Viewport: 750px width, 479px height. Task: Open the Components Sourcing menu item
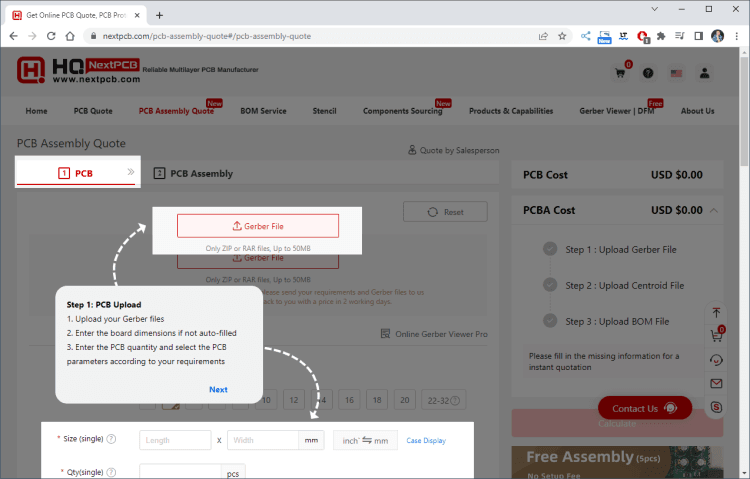(x=402, y=111)
